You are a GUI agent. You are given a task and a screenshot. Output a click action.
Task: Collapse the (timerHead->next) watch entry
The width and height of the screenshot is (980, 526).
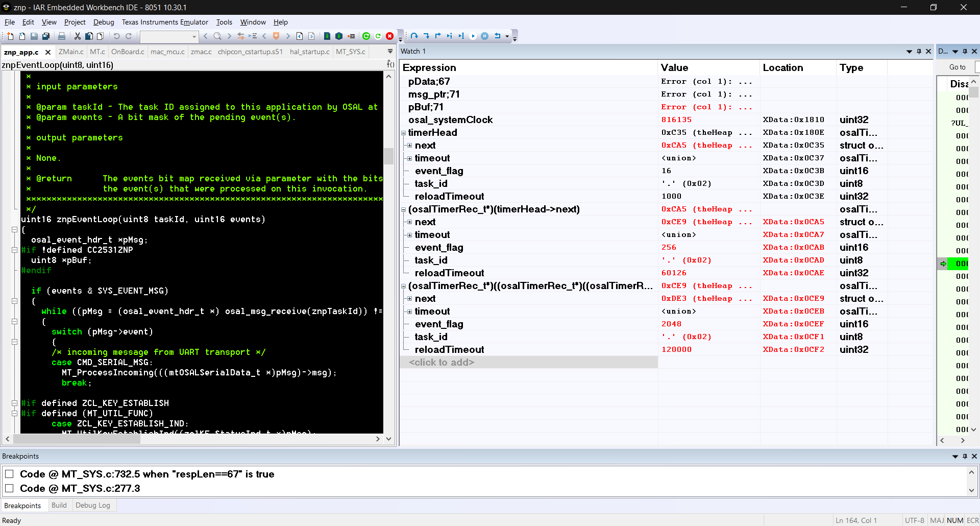[x=403, y=209]
